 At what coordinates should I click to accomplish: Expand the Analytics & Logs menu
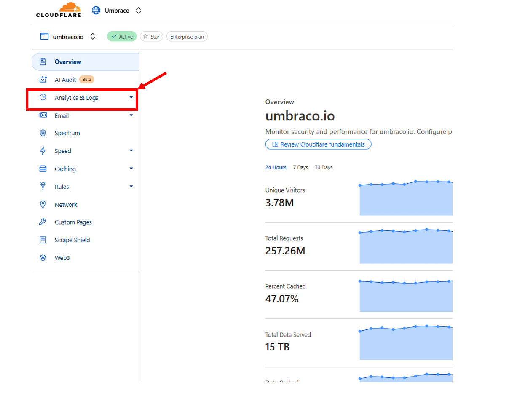coord(131,97)
